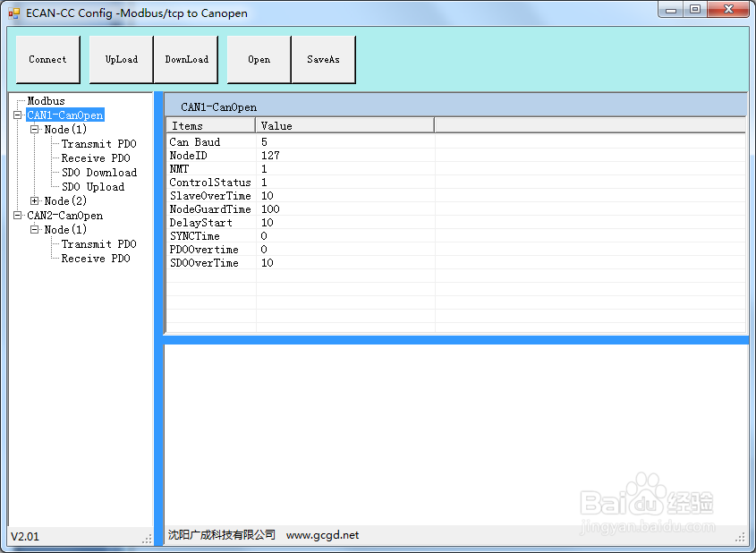Open Transmit PDO under CAN2 Node(1)
756x553 pixels.
98,244
